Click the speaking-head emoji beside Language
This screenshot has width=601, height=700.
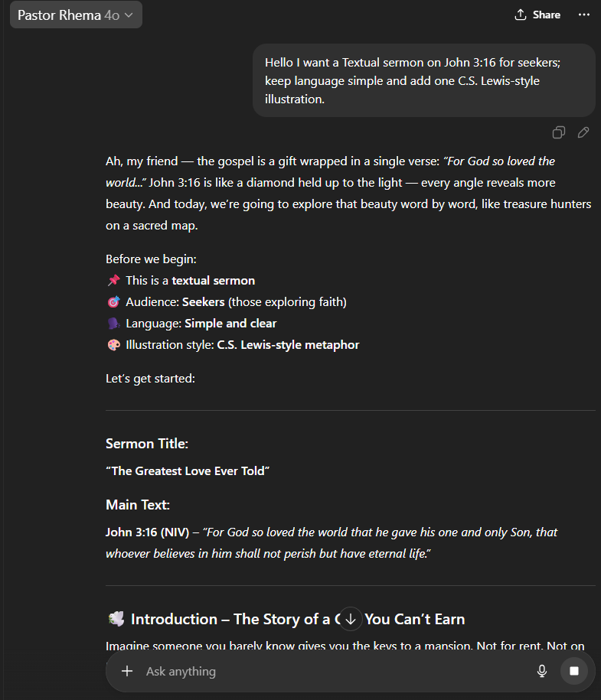pos(113,324)
